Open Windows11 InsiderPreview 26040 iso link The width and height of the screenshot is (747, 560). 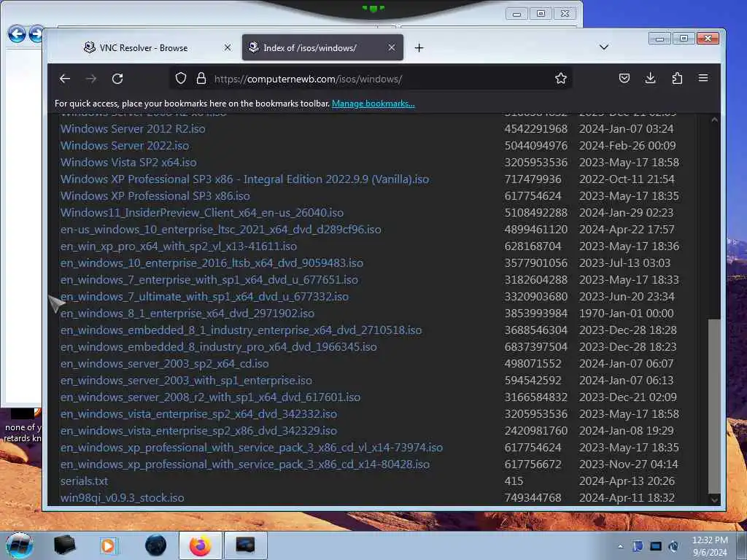point(202,213)
